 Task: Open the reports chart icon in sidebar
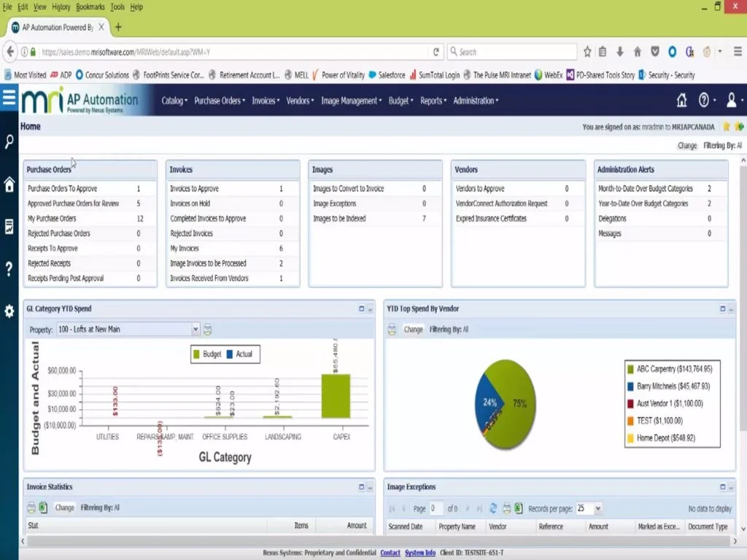(9, 227)
